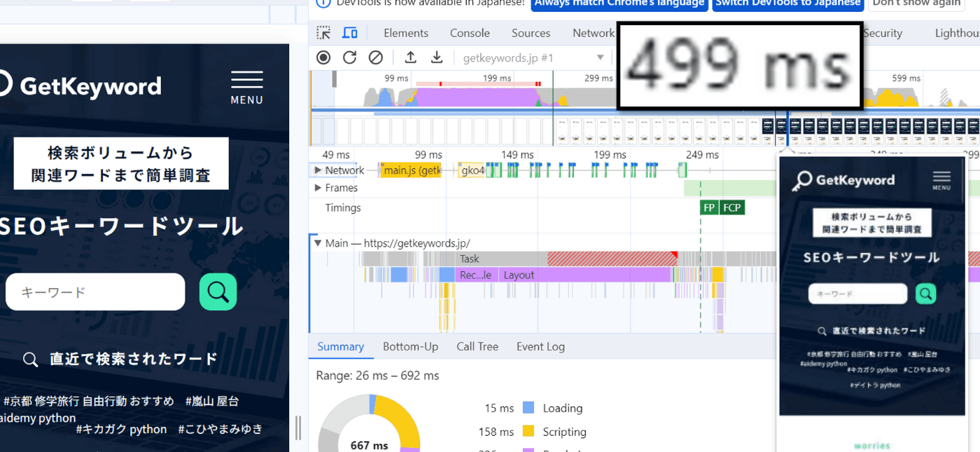The image size is (980, 452).
Task: Click hashtag キカガク python on webpage
Action: (122, 429)
